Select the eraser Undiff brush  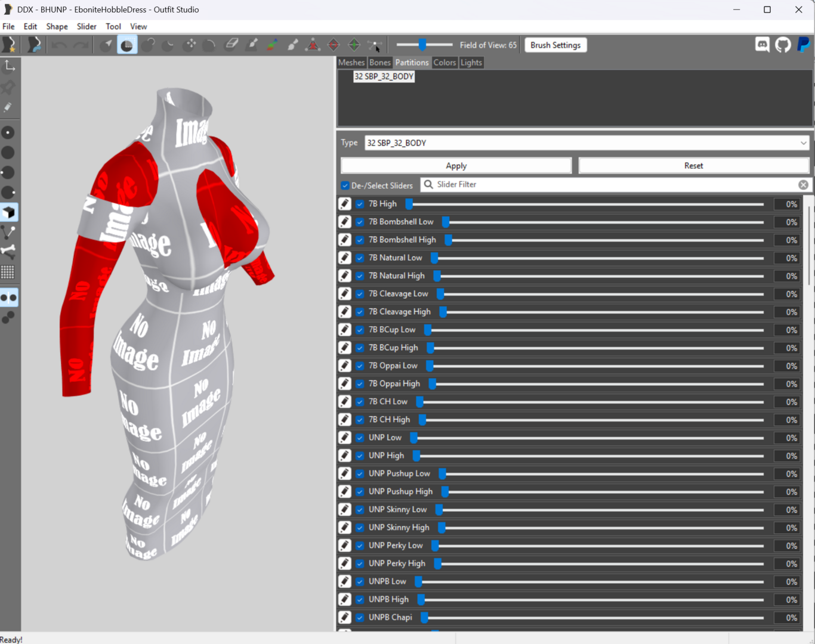pos(231,45)
